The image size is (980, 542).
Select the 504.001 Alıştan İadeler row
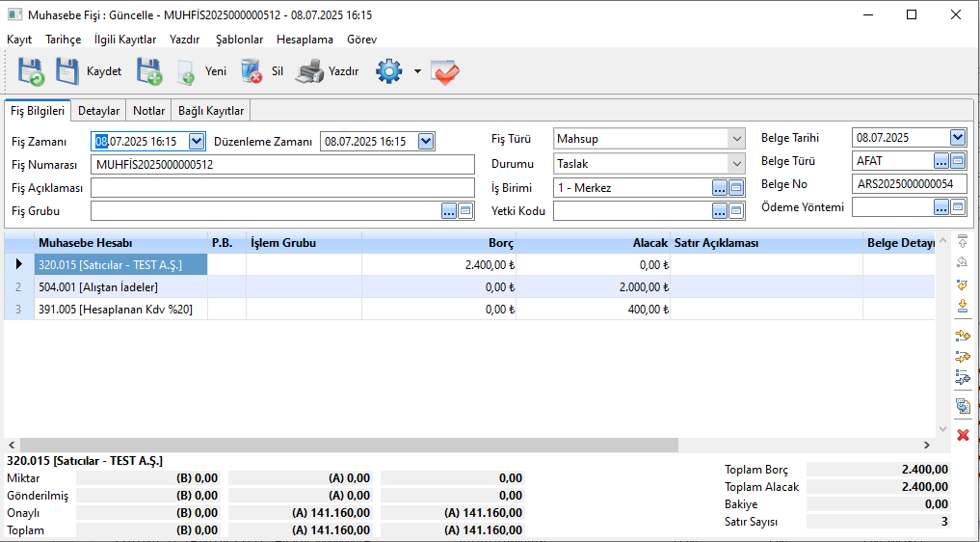click(x=120, y=286)
